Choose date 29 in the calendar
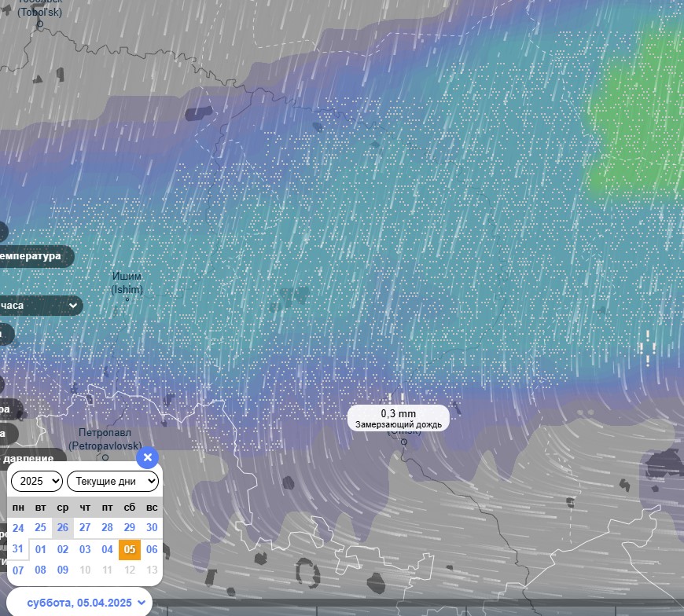Viewport: 684px width, 616px height. click(x=130, y=527)
